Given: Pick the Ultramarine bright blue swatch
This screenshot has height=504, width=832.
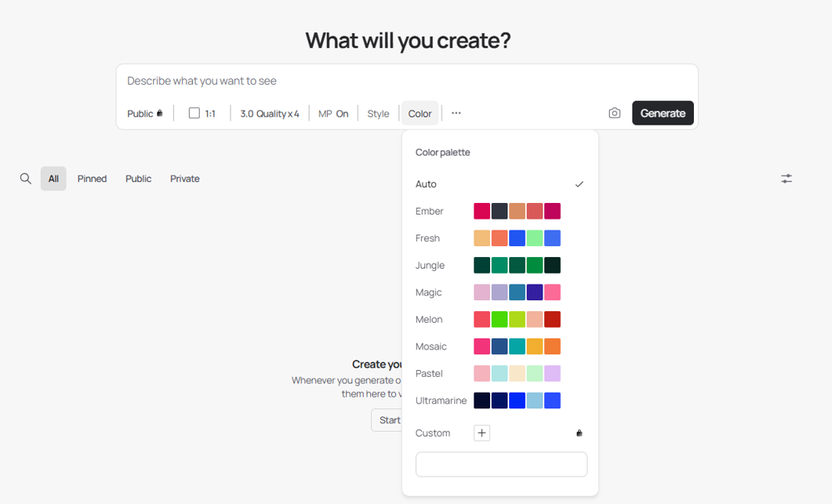Looking at the screenshot, I should click(517, 401).
